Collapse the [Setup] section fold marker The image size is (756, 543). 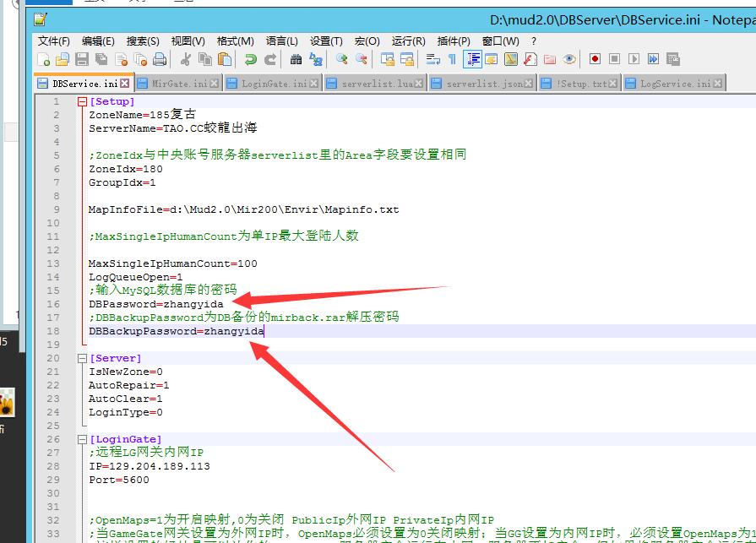[82, 101]
